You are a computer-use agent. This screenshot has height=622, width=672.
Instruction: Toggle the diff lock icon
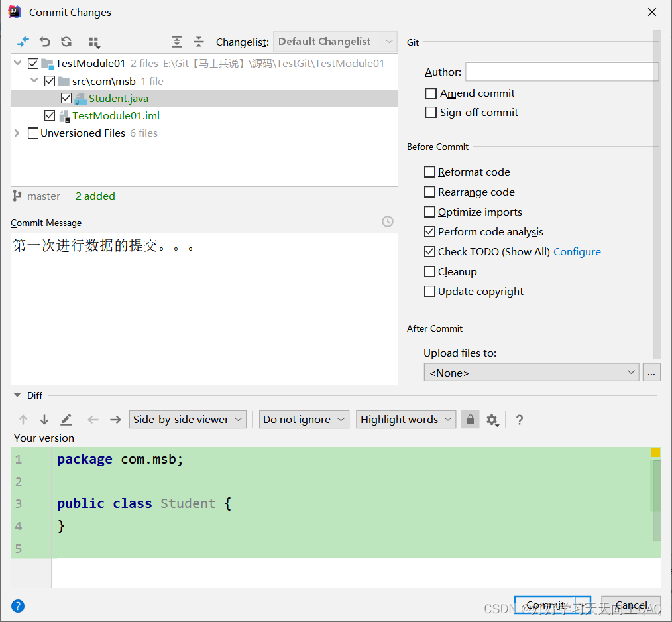click(x=470, y=420)
